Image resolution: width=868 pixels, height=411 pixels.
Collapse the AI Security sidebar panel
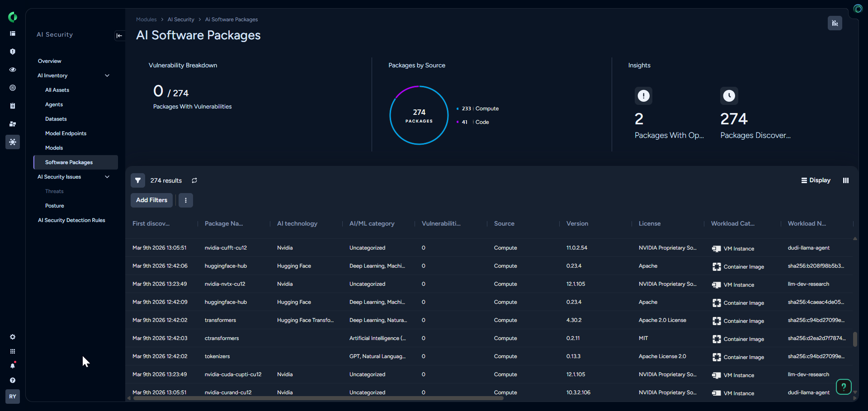(119, 35)
